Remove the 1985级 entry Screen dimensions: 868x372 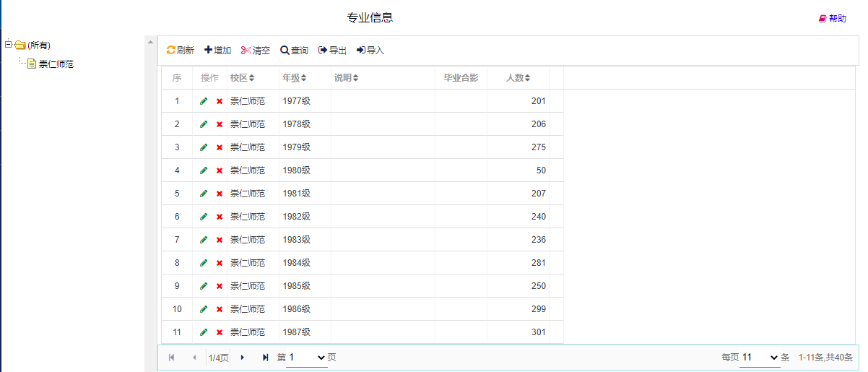220,286
